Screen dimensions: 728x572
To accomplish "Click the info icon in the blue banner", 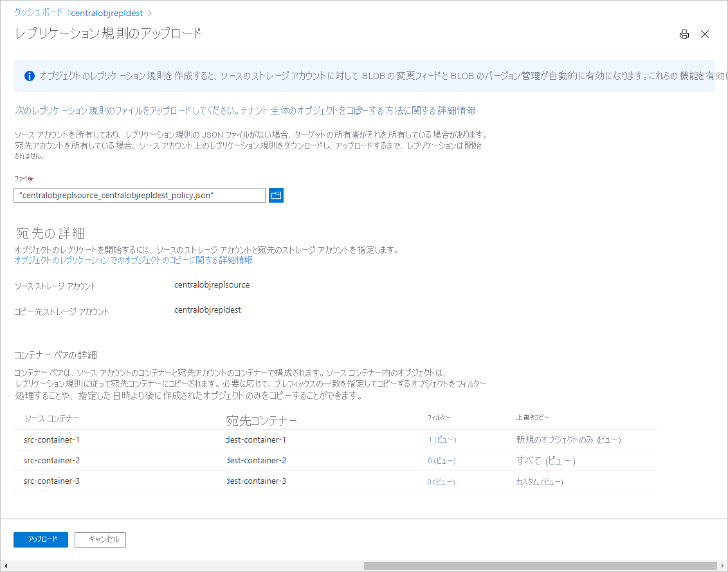I will pyautogui.click(x=28, y=76).
